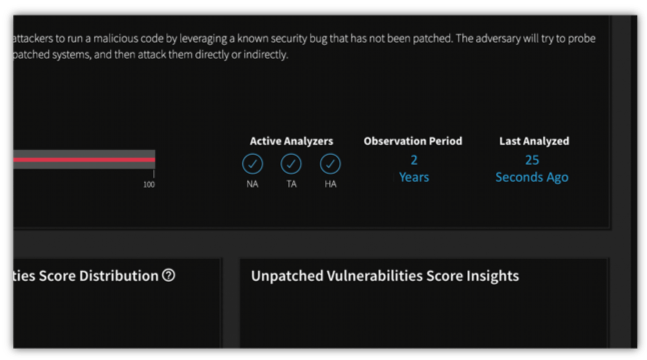Select the Last Analyzed value 25
The width and height of the screenshot is (647, 360).
[532, 160]
